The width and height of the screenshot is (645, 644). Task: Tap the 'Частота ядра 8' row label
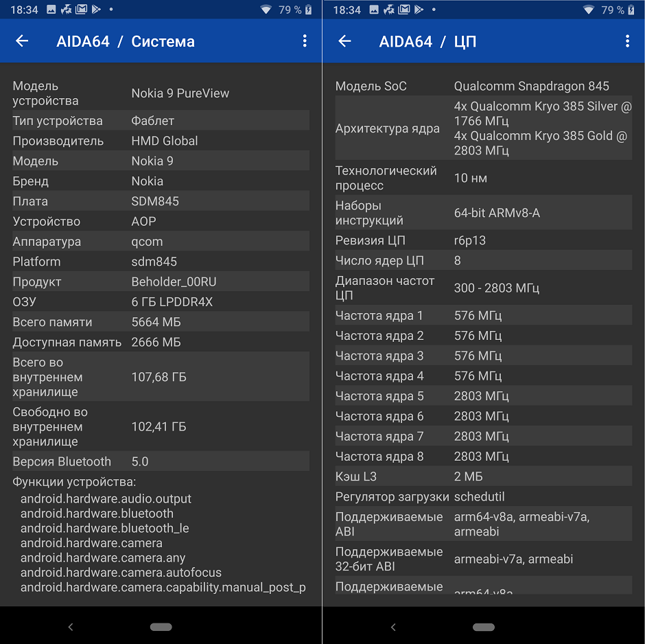(x=379, y=457)
